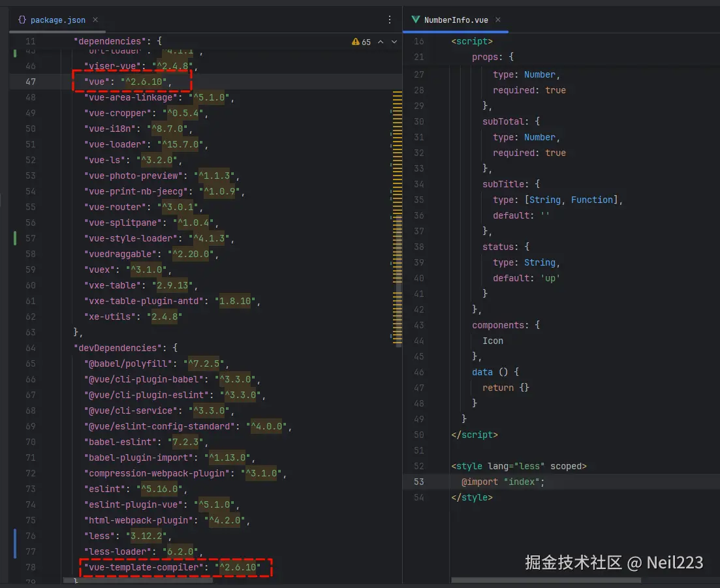This screenshot has height=588, width=720.
Task: Click the "less-loader": "6.2.0" line
Action: click(143, 551)
